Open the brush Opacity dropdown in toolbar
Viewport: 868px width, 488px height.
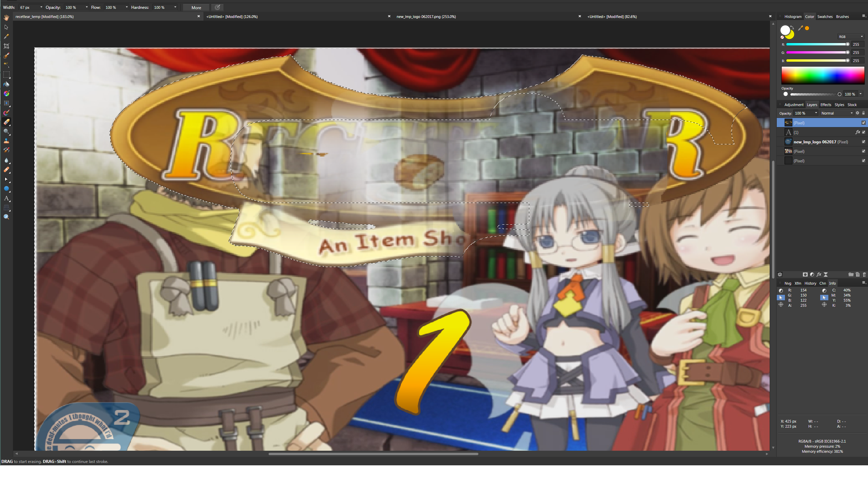(87, 7)
